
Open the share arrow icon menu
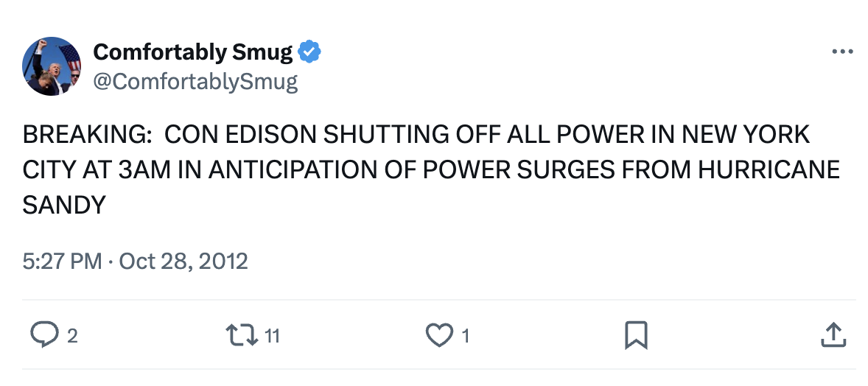[x=833, y=334]
